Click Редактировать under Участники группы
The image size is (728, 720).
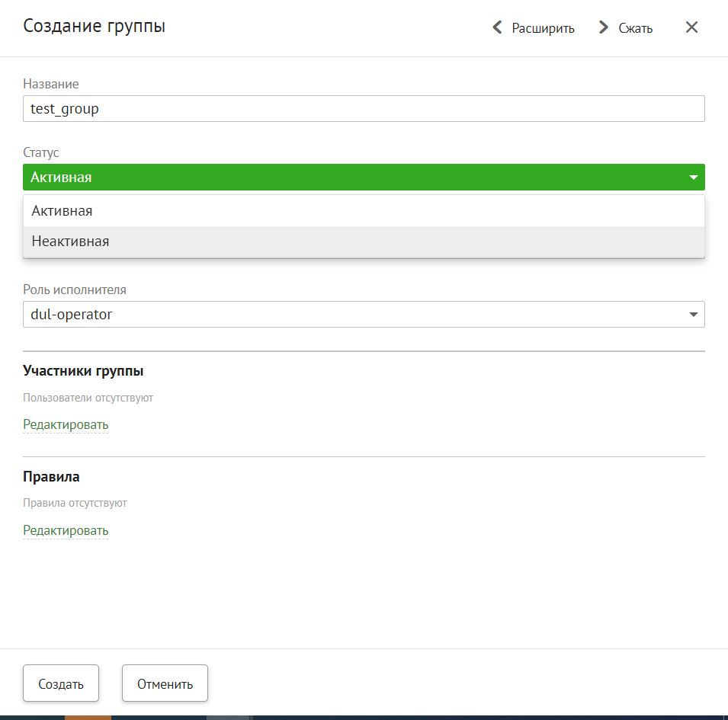[66, 424]
